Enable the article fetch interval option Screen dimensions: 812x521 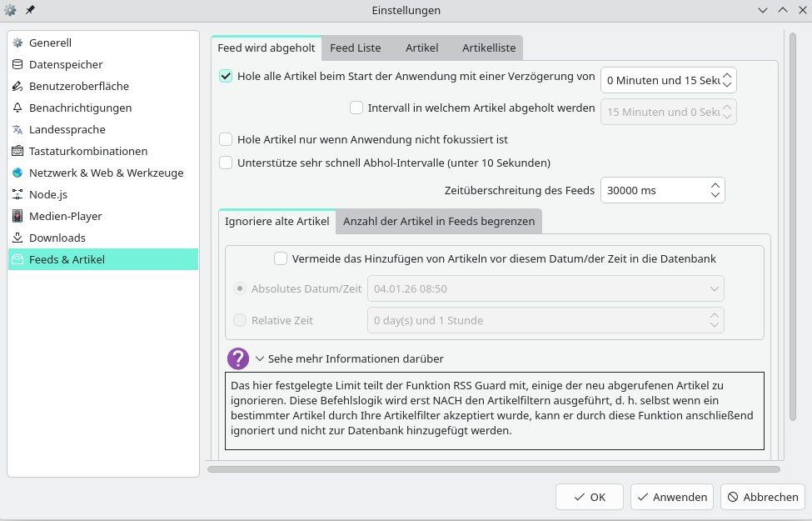click(x=356, y=108)
